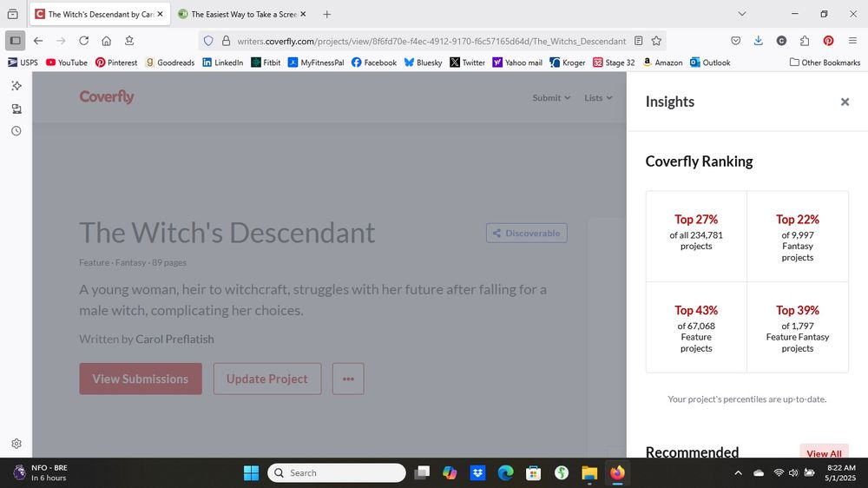Click the Pinterest extension button
868x488 pixels.
coord(828,41)
